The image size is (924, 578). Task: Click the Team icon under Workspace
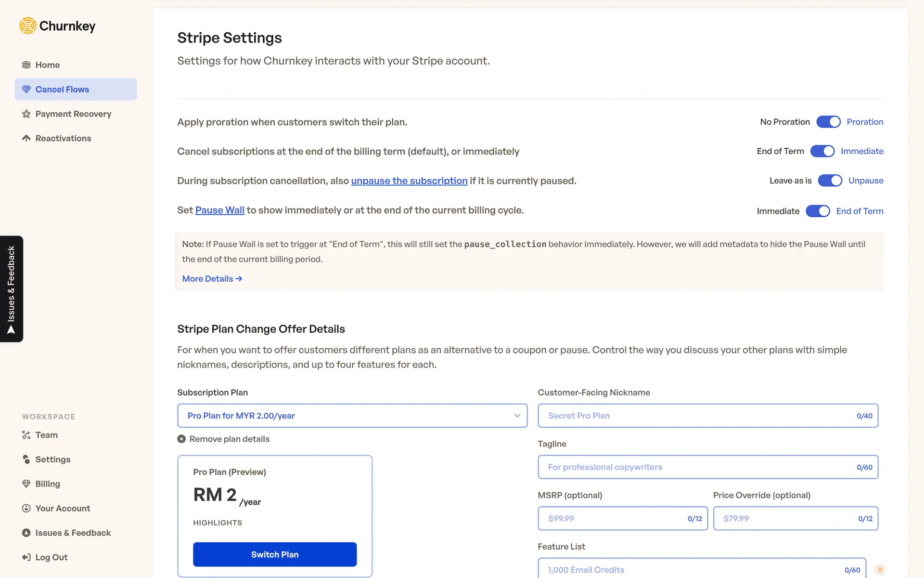coord(26,435)
